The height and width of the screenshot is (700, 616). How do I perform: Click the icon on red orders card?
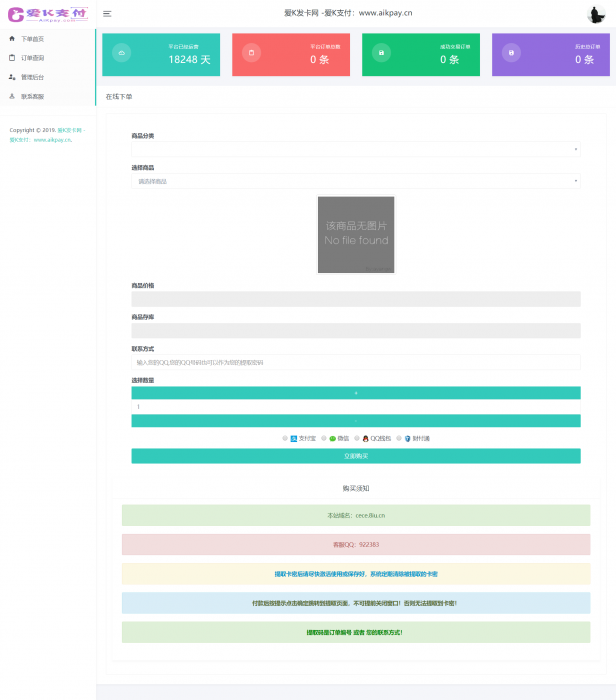pyautogui.click(x=251, y=53)
